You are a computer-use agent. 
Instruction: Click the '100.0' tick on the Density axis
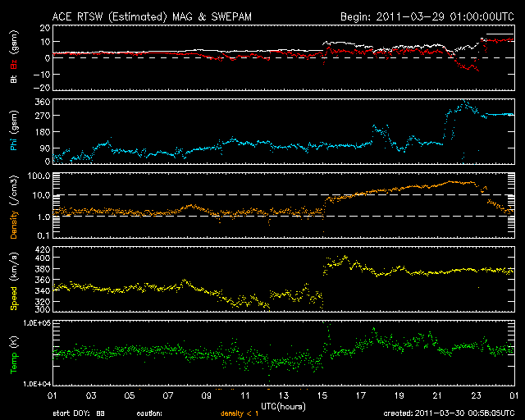[x=39, y=176]
